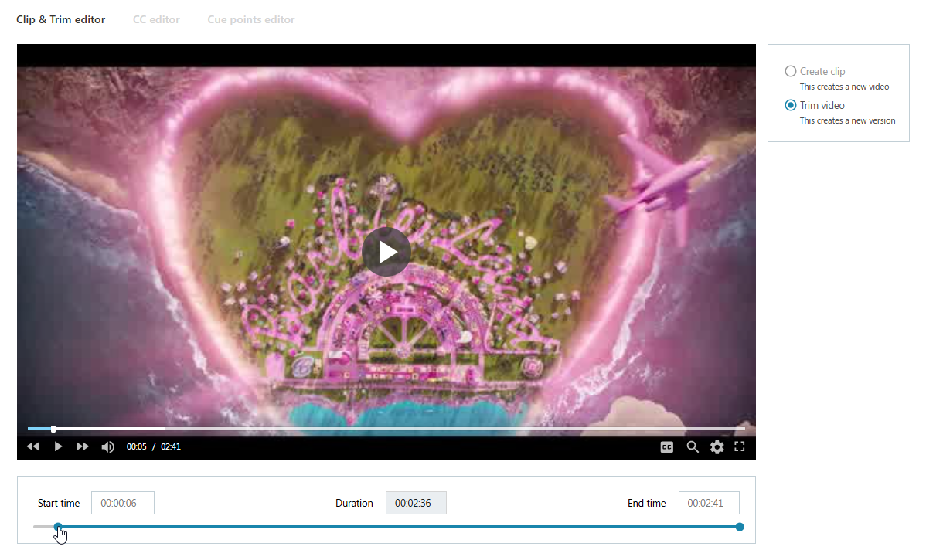Click the large play button over the video
Image resolution: width=926 pixels, height=560 pixels.
coord(386,252)
